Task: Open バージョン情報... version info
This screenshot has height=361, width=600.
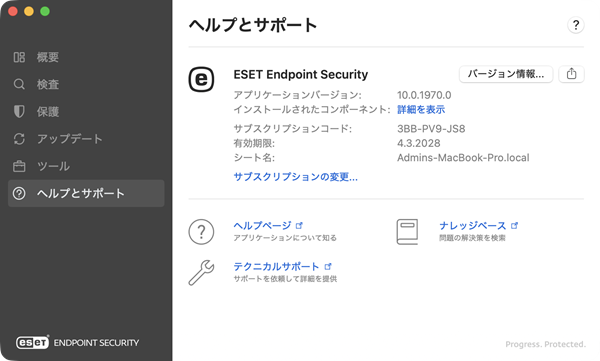Action: [506, 74]
